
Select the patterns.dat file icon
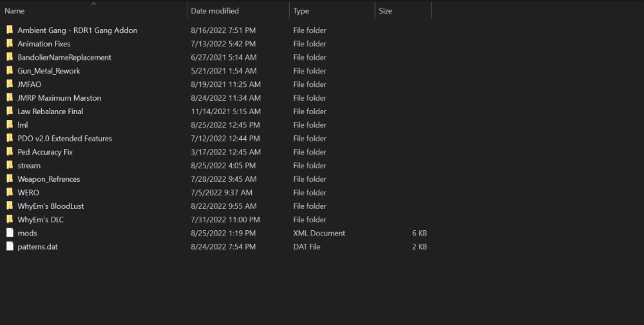(10, 247)
